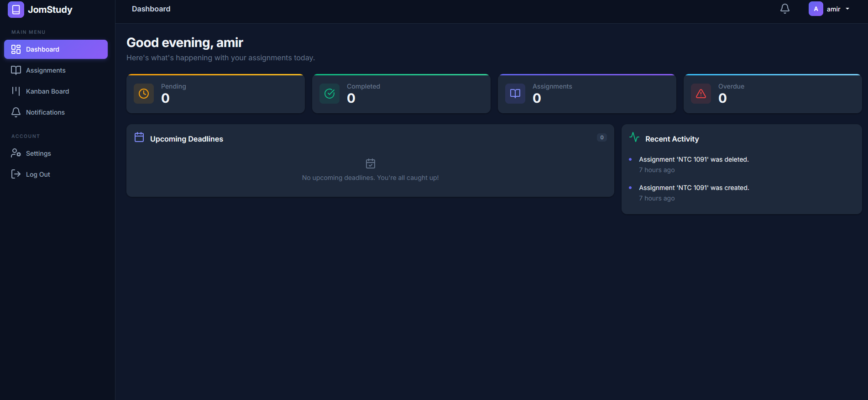Go to Kanban Board page
Viewport: 868px width, 400px height.
[56, 91]
